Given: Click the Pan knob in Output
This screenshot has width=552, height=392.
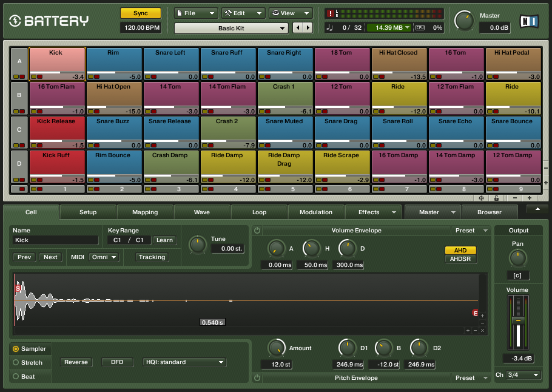Looking at the screenshot, I should (x=517, y=258).
